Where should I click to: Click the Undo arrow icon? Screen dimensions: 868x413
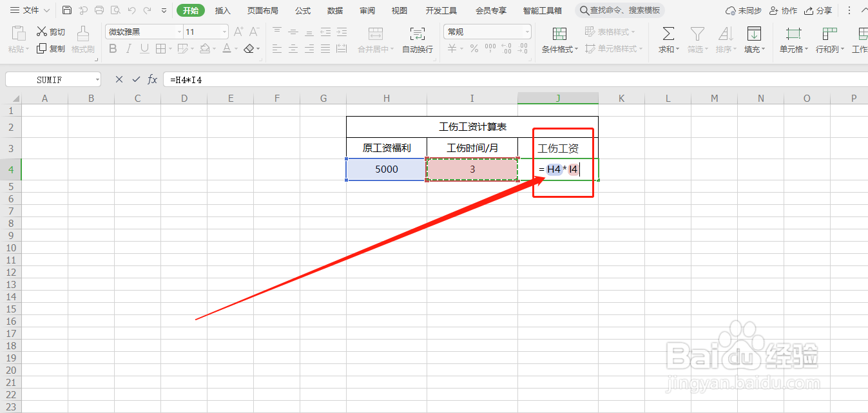(x=131, y=10)
